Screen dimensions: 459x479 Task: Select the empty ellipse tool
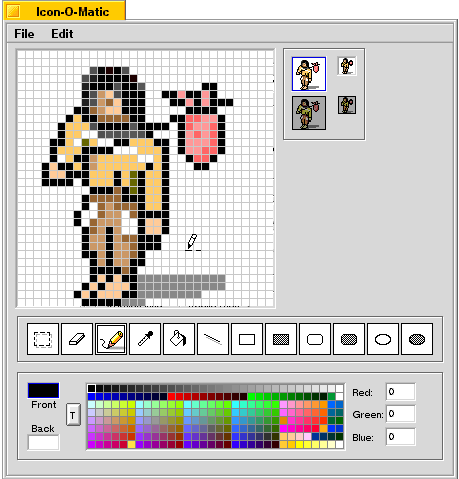point(383,339)
